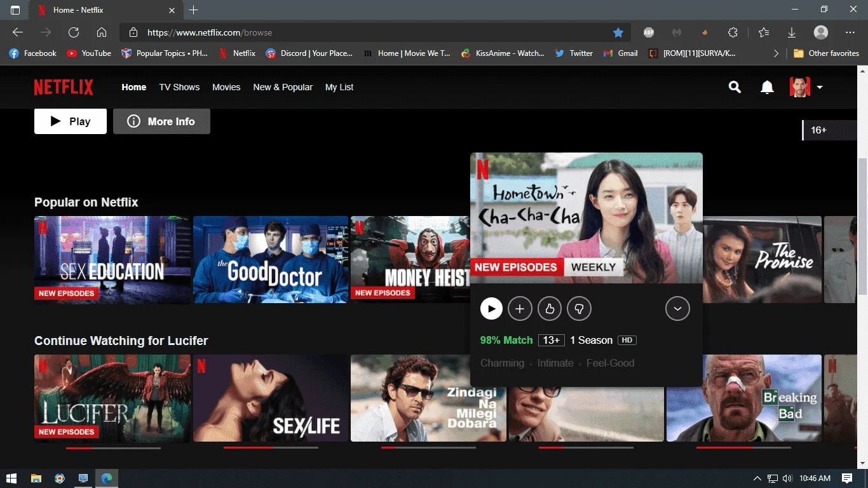The width and height of the screenshot is (868, 488).
Task: Open the Windows Start menu
Action: coord(11,478)
